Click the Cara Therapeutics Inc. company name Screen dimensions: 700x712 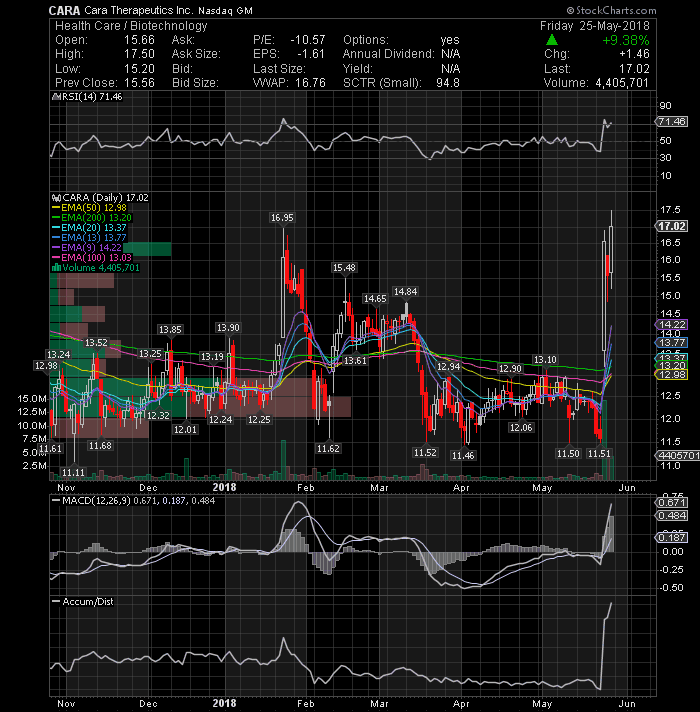pos(138,10)
